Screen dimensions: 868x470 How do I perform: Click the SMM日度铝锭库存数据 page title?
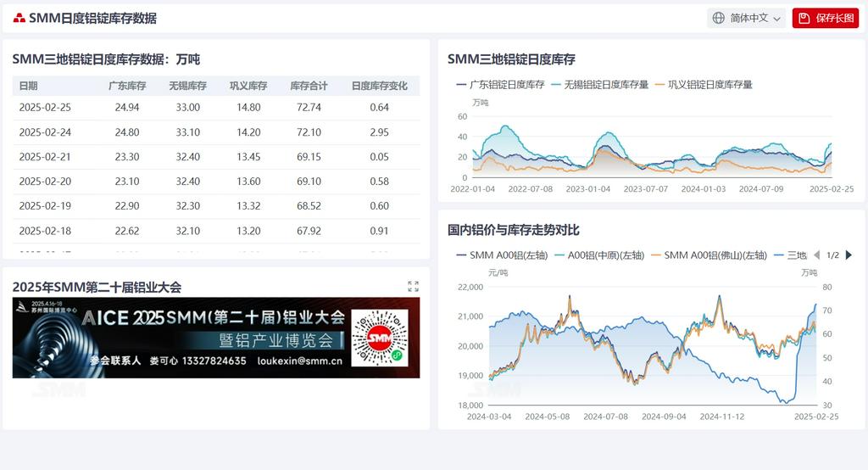[92, 19]
